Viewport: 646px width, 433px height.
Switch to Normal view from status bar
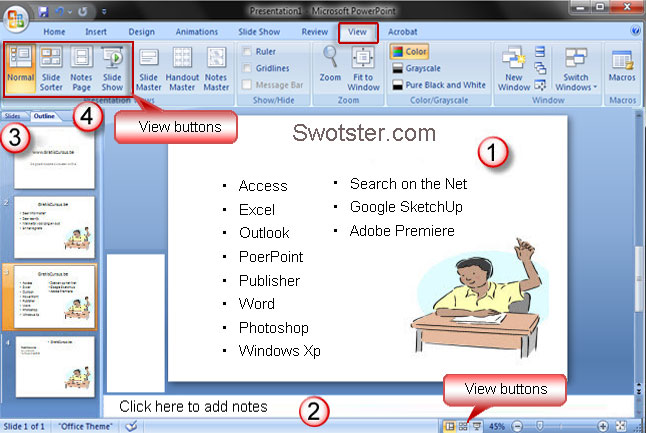449,426
